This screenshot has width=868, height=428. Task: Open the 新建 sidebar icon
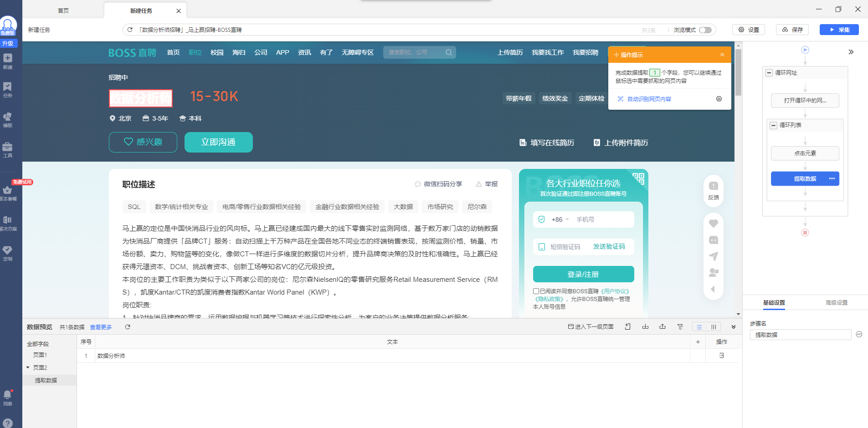(8, 61)
